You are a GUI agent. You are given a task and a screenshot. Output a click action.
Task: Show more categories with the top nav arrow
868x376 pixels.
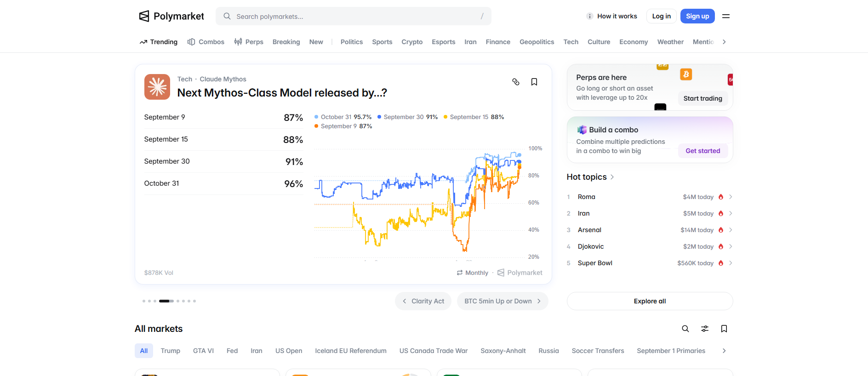[x=724, y=42]
